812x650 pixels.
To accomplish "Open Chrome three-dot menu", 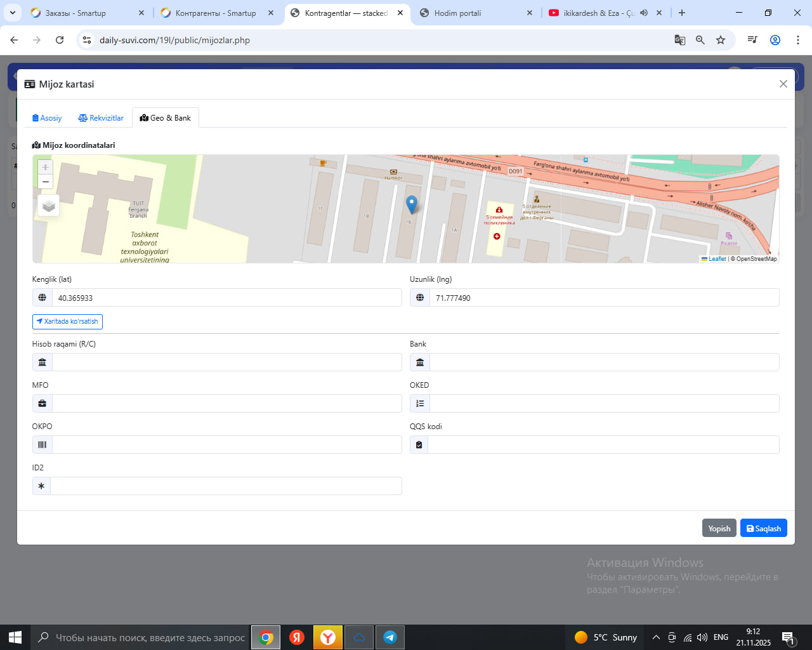I will [x=797, y=40].
